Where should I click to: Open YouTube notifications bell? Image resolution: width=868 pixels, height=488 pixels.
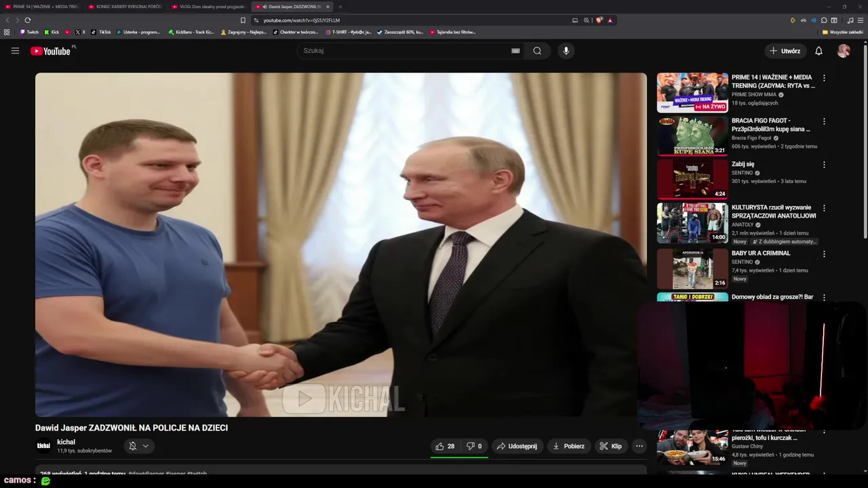click(x=818, y=51)
